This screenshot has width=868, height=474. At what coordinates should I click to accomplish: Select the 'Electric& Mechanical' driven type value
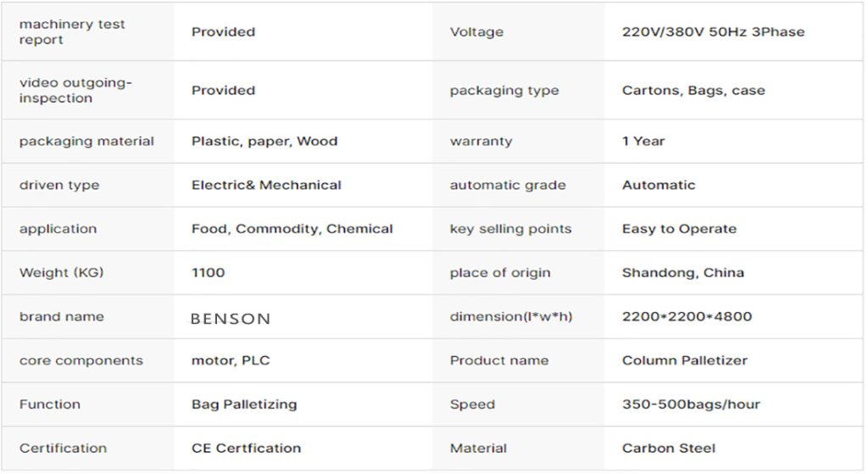(266, 185)
